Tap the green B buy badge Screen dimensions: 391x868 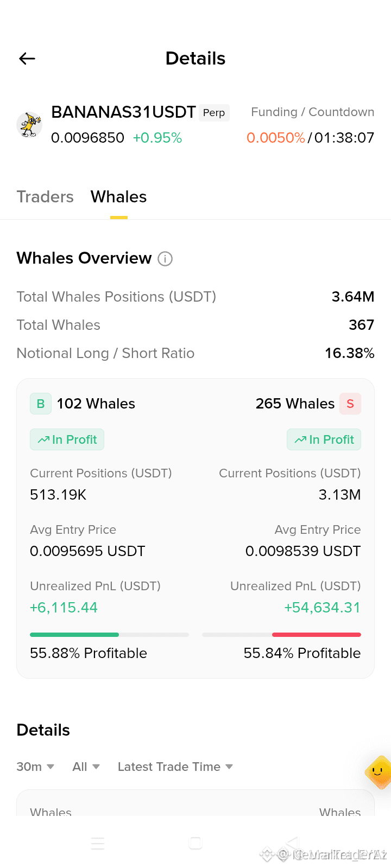(41, 404)
